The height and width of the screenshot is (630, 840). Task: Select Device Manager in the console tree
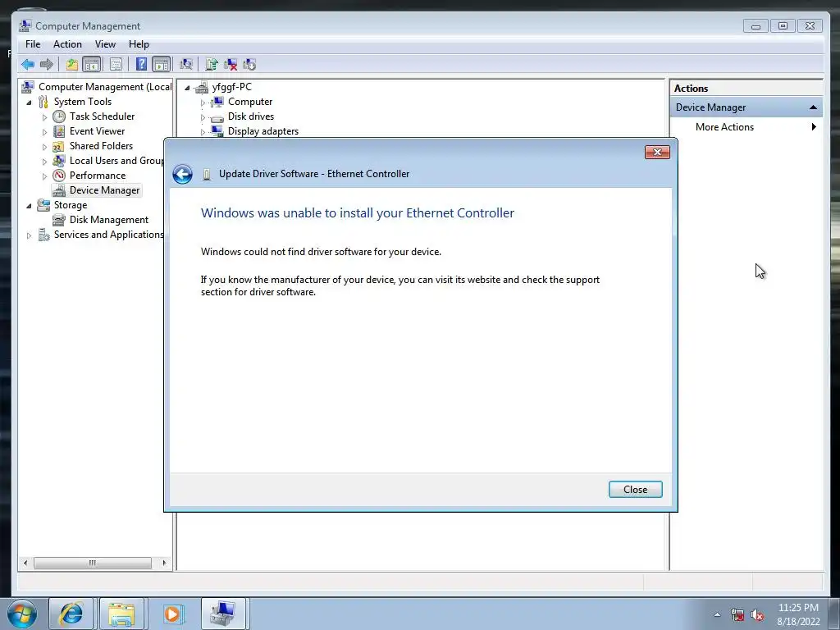[104, 190]
